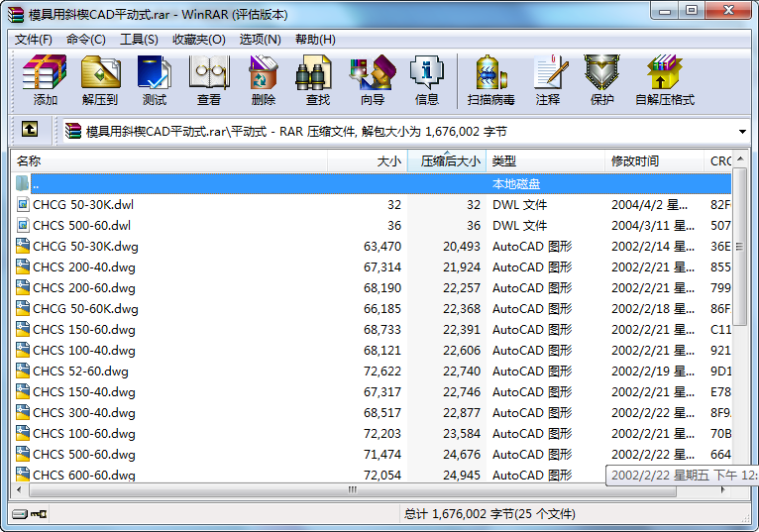This screenshot has height=532, width=759.
Task: Select the parent folder ".." row icon
Action: point(22,183)
